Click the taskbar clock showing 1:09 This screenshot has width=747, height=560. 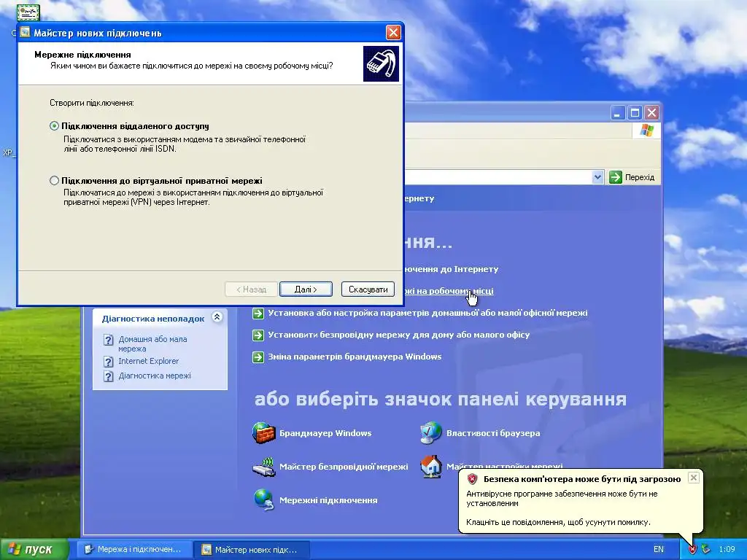(x=727, y=549)
